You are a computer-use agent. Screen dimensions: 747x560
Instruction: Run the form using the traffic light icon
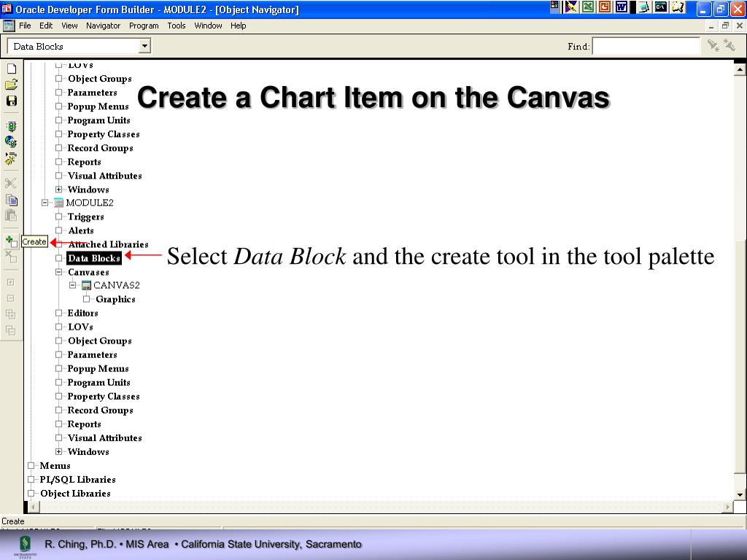12,126
